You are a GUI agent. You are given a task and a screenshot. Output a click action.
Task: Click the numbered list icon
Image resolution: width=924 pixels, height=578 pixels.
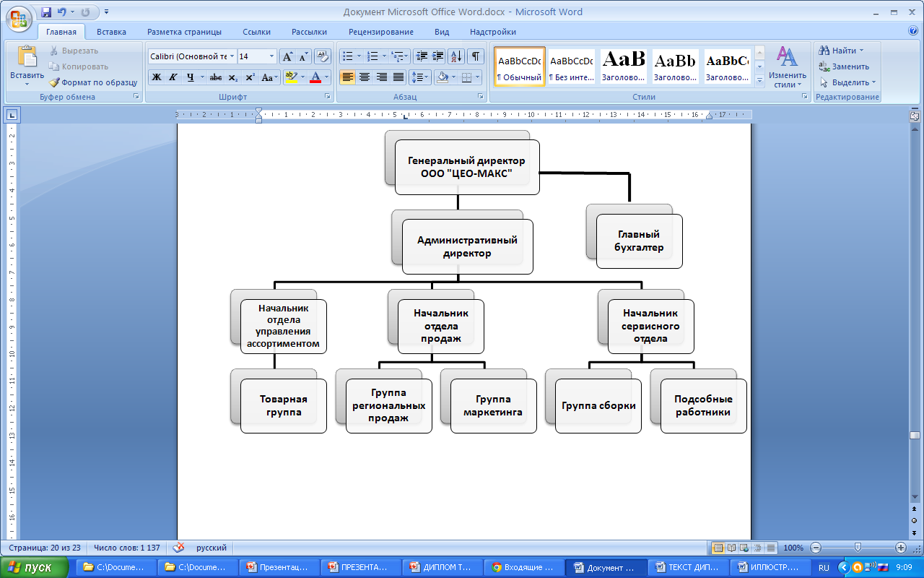(x=372, y=56)
